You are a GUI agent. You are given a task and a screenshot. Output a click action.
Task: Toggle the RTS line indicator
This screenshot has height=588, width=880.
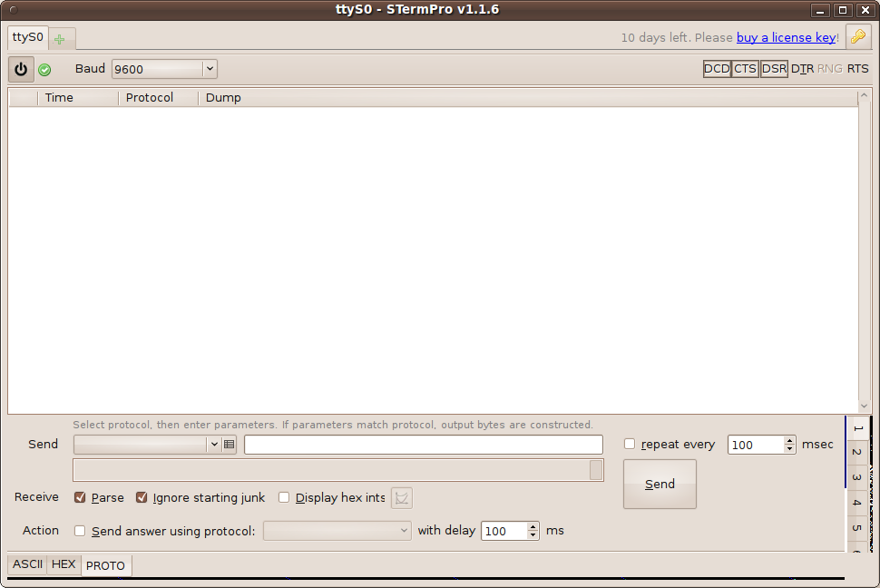[857, 69]
